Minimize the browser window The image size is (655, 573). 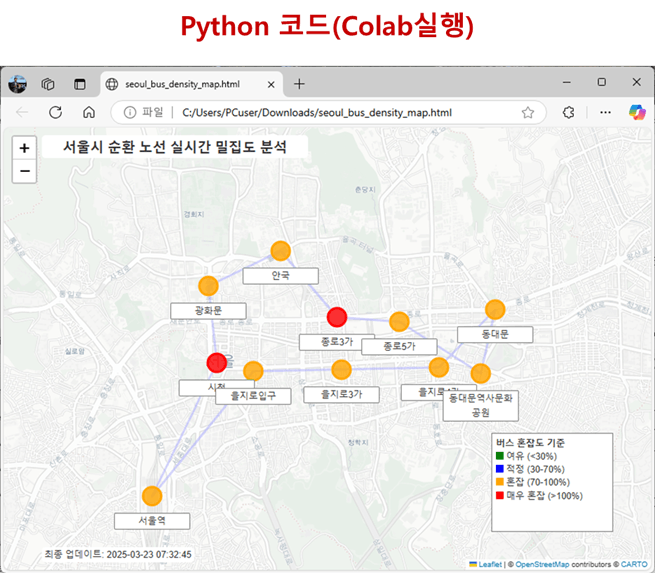tap(566, 82)
